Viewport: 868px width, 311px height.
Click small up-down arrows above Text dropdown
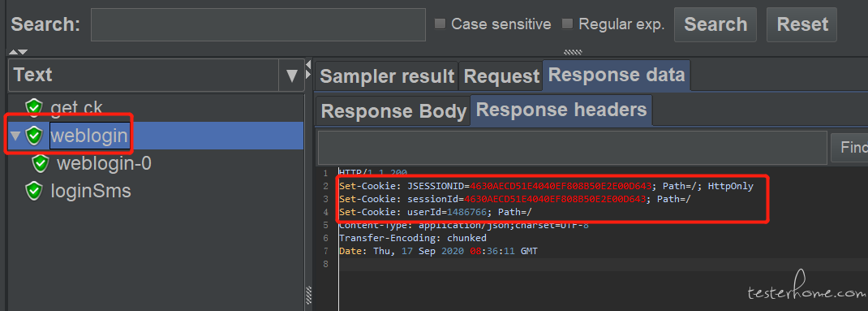coord(19,52)
